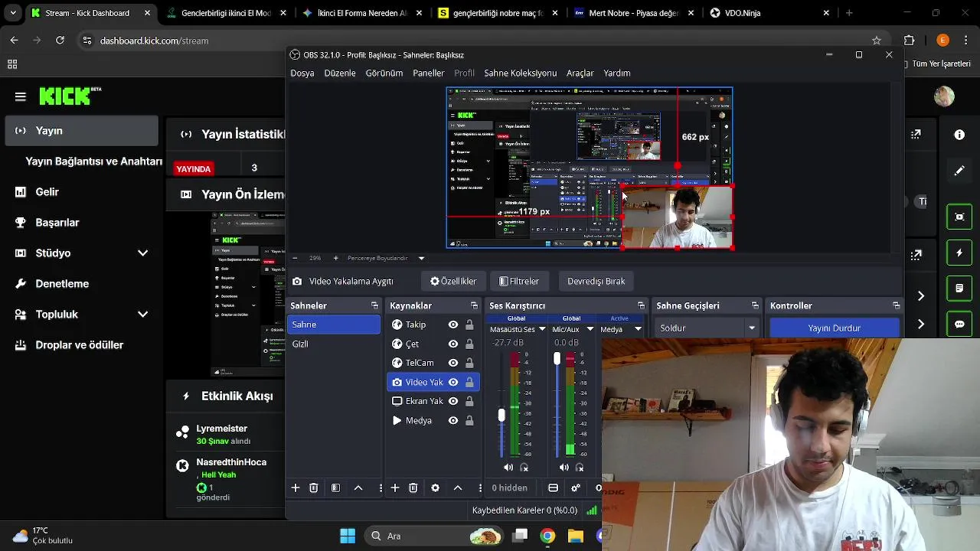
Task: Open the Görünüm menu in OBS
Action: coord(384,73)
